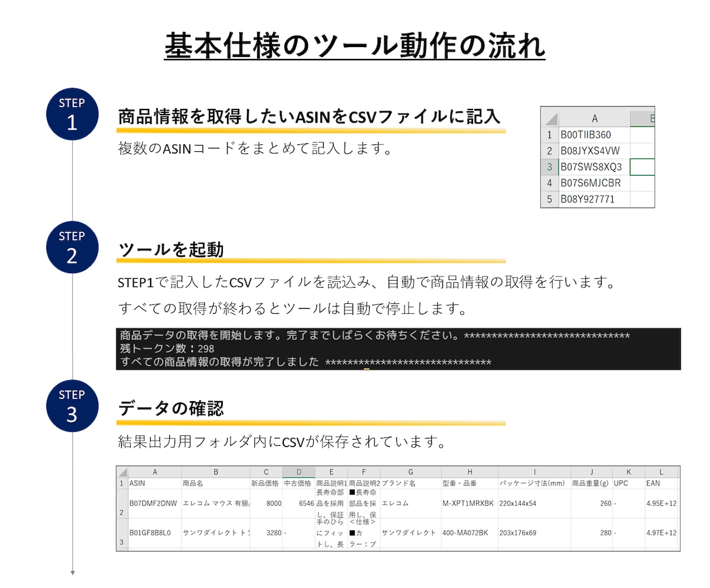This screenshot has width=710, height=588.
Task: Click the console line 残トークン数：298
Action: 167,349
